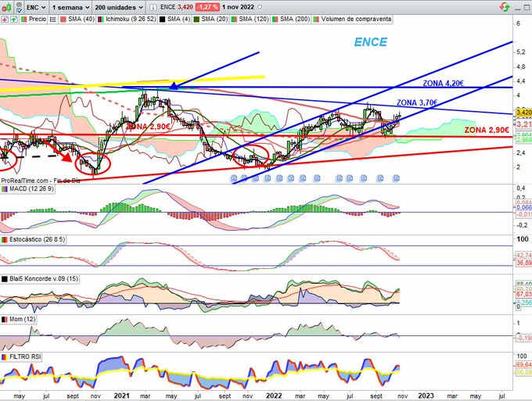Click the MACD panel color icon

click(x=5, y=189)
